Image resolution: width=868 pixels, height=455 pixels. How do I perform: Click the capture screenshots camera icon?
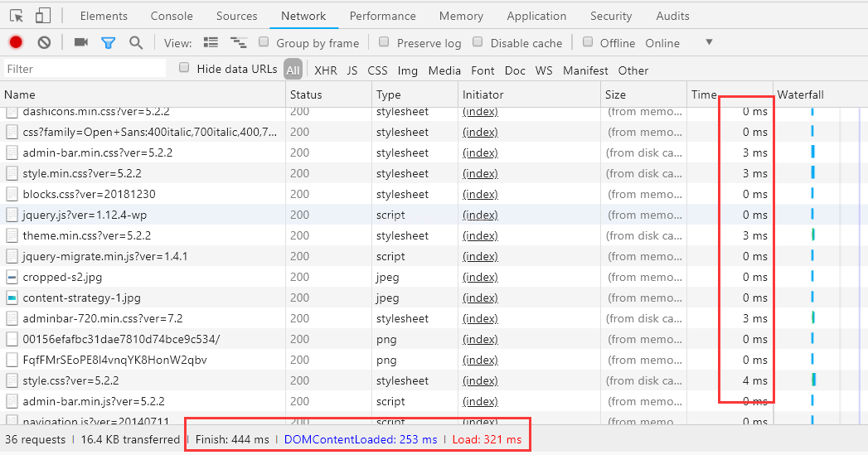point(80,43)
